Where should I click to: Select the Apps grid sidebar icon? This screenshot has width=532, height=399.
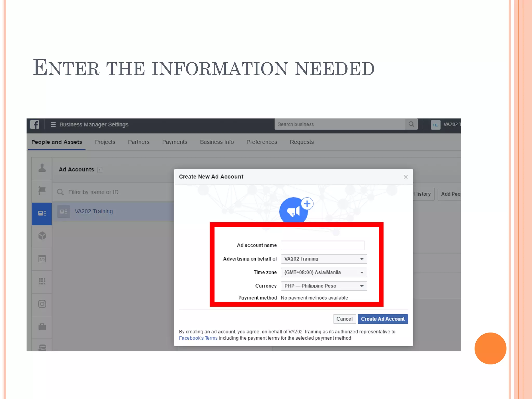point(42,281)
